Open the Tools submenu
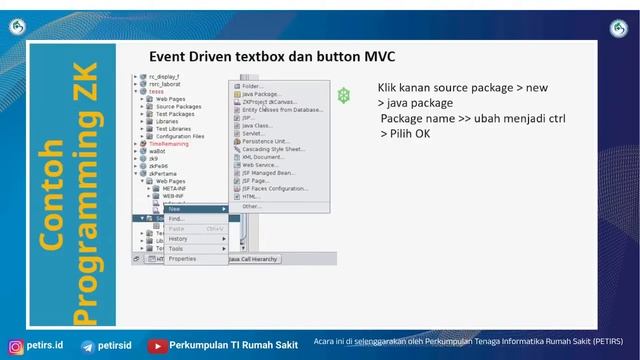 (x=196, y=249)
